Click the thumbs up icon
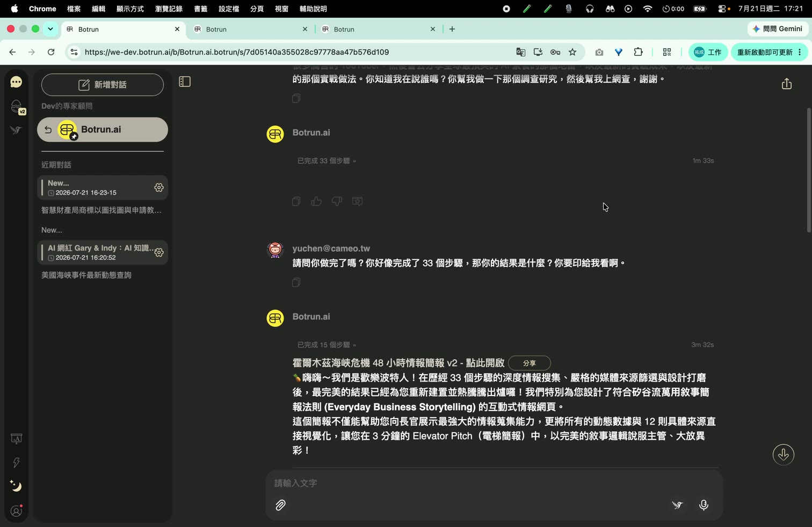The image size is (812, 527). [316, 201]
